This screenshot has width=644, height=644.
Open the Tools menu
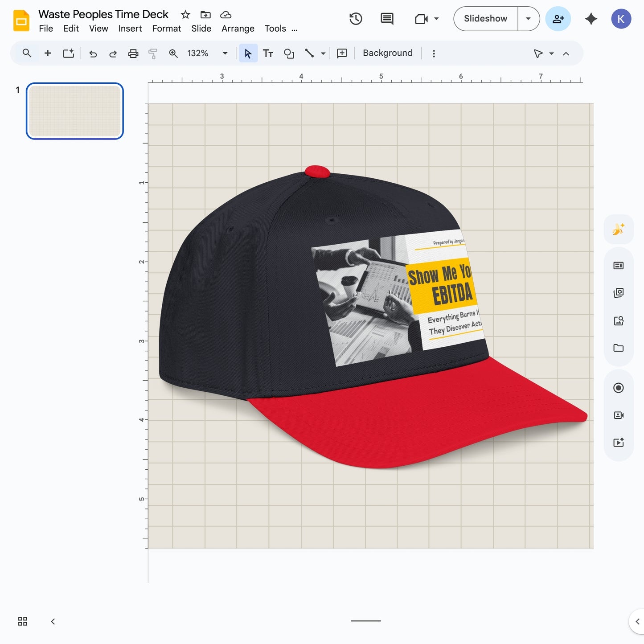(275, 29)
